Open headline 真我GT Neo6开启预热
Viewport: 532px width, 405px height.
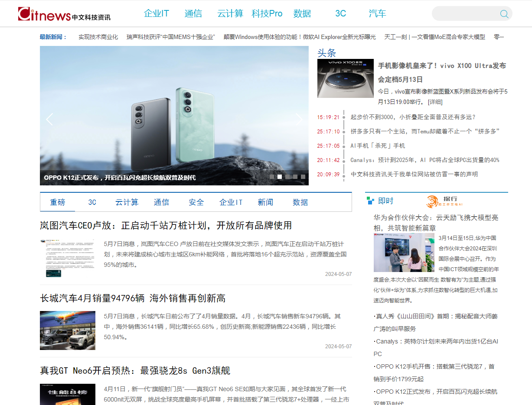point(135,371)
